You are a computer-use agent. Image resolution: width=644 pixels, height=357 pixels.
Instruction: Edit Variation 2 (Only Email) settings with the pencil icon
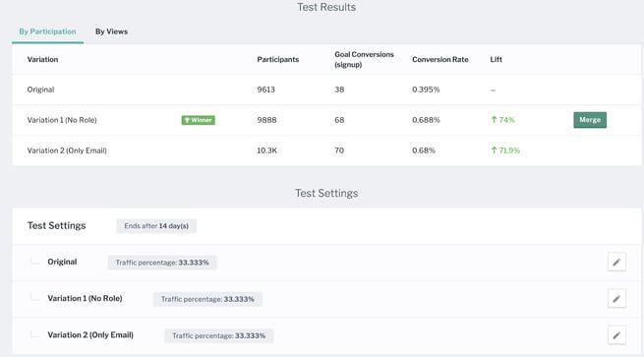pyautogui.click(x=616, y=335)
